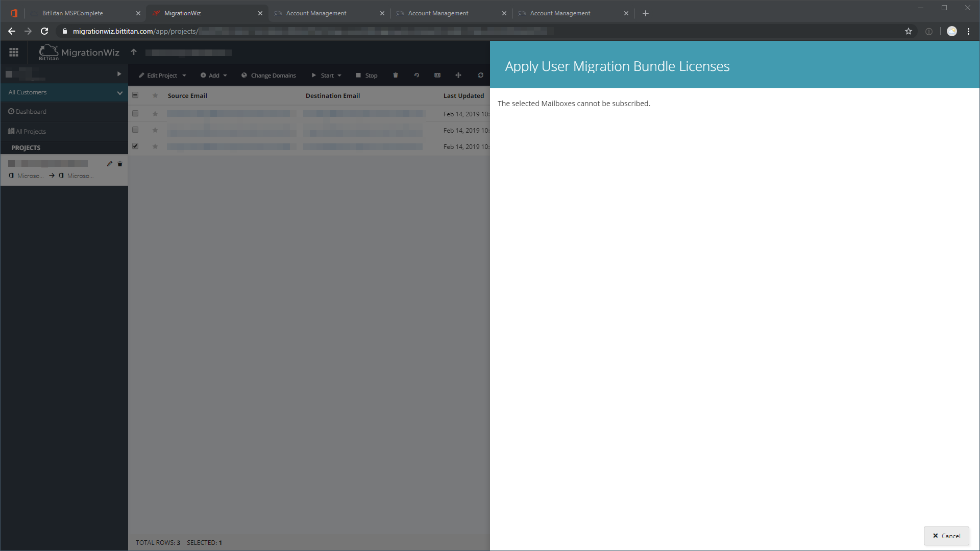The image size is (980, 551).
Task: Switch to the BitTitan MSPComplete tab
Action: click(71, 13)
